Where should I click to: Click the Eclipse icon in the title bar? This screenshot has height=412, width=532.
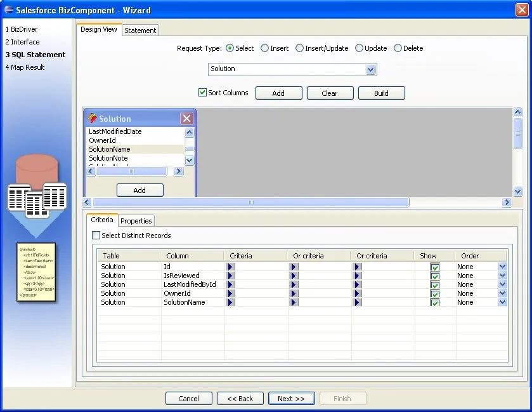pos(8,10)
